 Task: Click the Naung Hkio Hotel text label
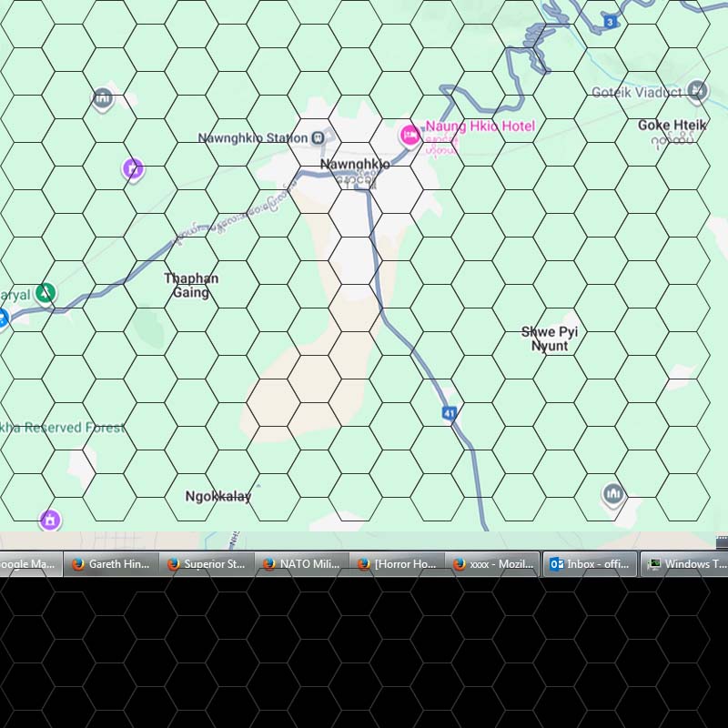480,126
